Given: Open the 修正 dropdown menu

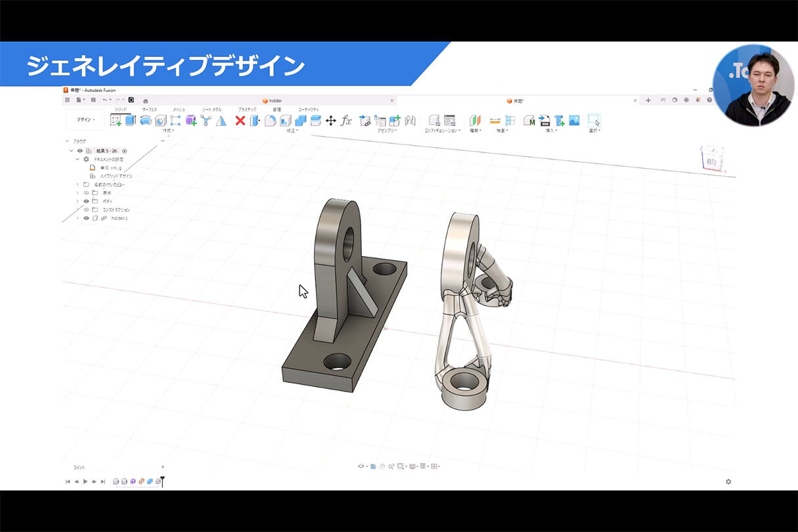Looking at the screenshot, I should [292, 131].
